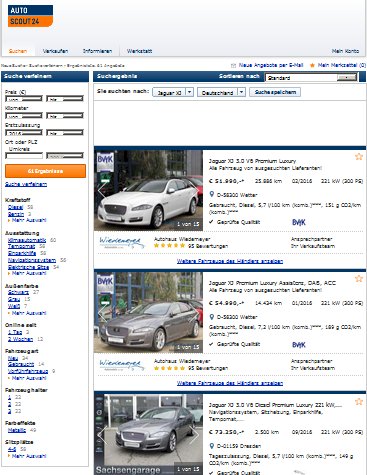Show next photo of the third Jaguar

(x=195, y=435)
